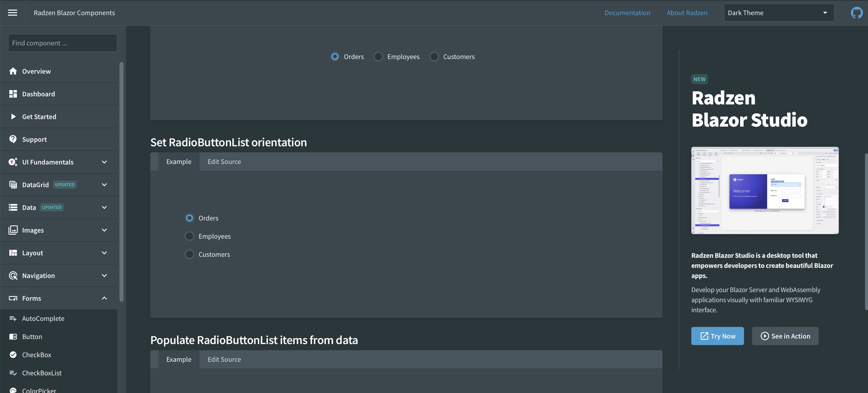Screen dimensions: 868x393
Task: Open the Documentation menu item
Action: (x=627, y=12)
